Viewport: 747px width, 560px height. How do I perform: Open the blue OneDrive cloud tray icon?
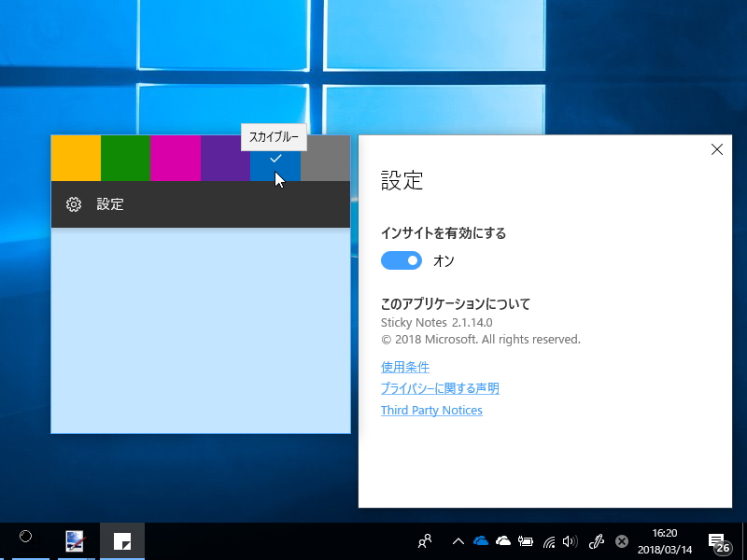[480, 540]
